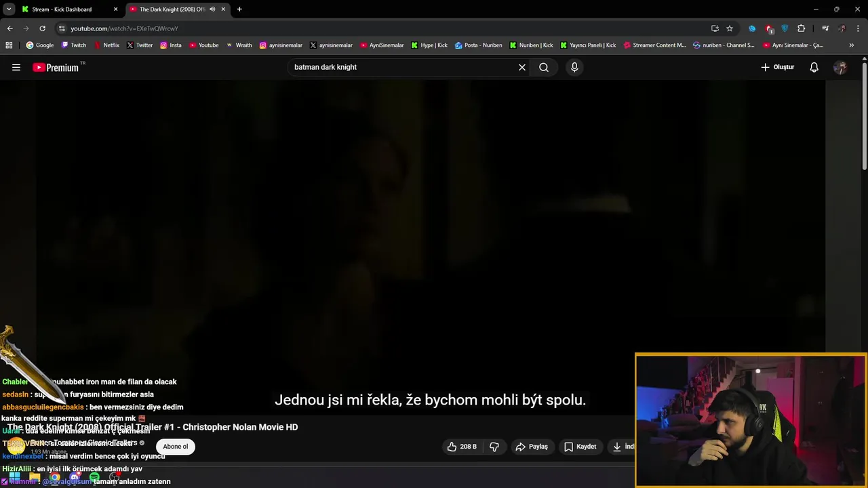Open the Google bookmark
The image size is (868, 488).
click(x=40, y=45)
